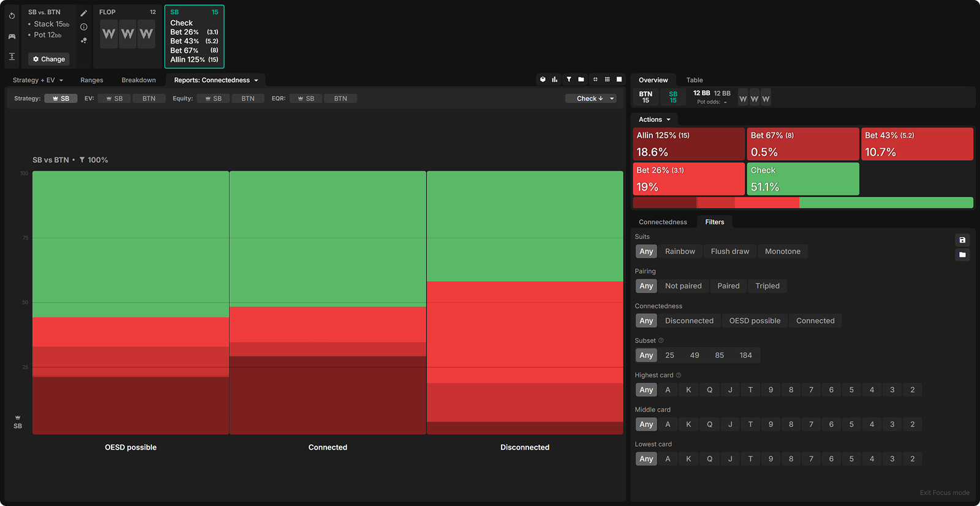Click the green Check action tile
The width and height of the screenshot is (980, 506).
click(802, 179)
